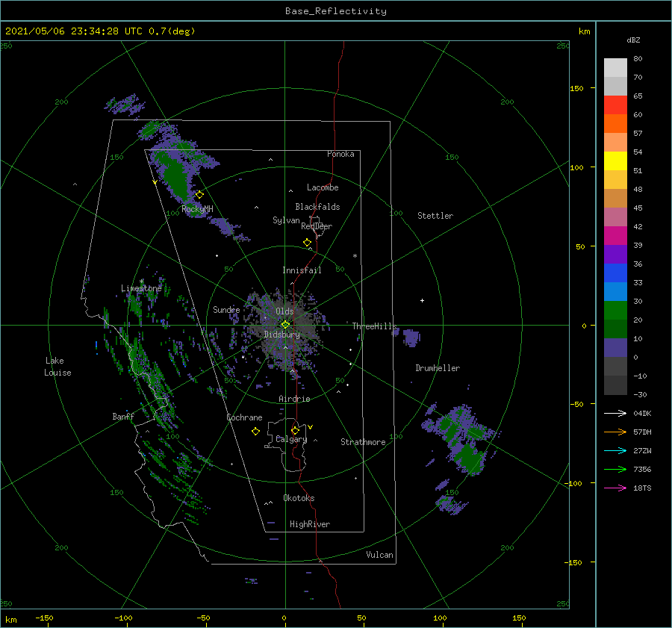Screen dimensions: 672x628
Task: Click the small purple echo east of ThreeHills
Action: [x=411, y=338]
